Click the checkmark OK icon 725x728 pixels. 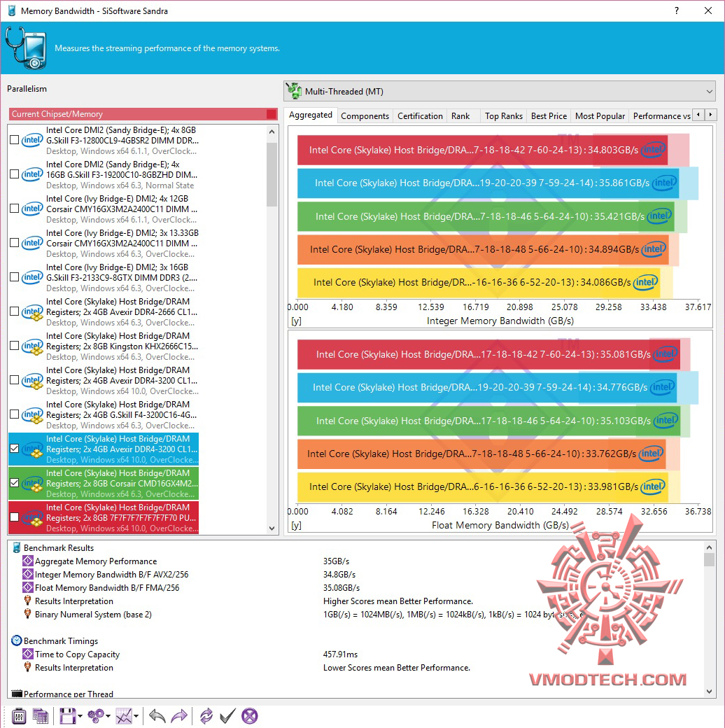tap(227, 716)
